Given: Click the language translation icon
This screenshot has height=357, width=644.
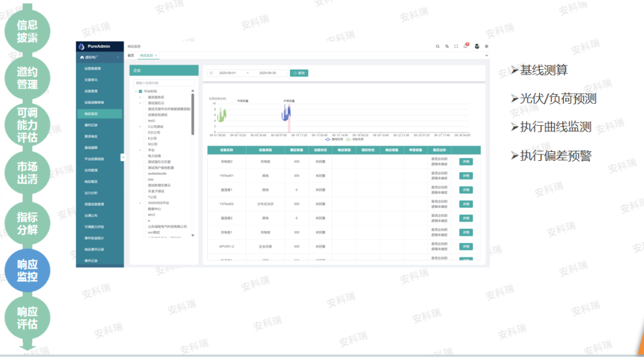Looking at the screenshot, I should point(447,46).
